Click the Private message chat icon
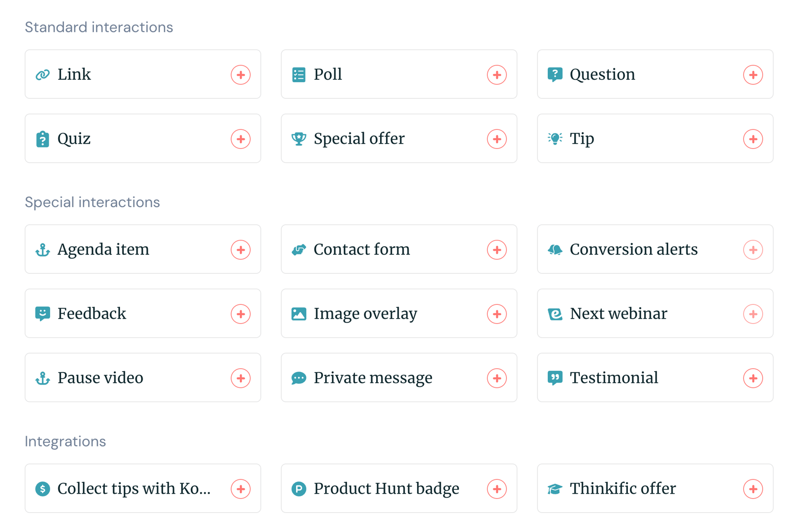The width and height of the screenshot is (799, 532). 299,378
